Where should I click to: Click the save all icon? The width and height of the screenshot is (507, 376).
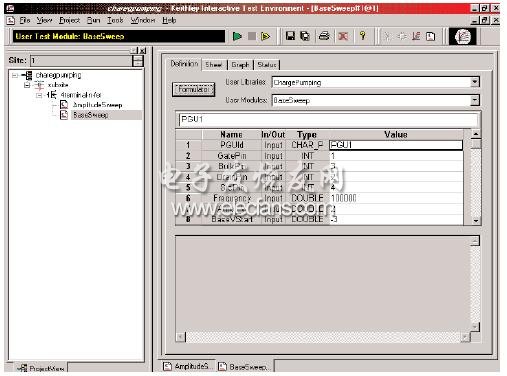click(x=305, y=36)
